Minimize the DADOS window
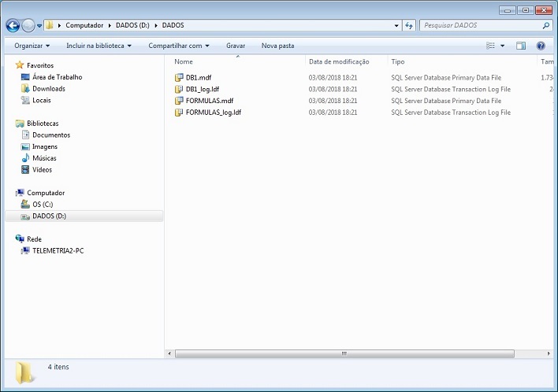 click(x=508, y=10)
